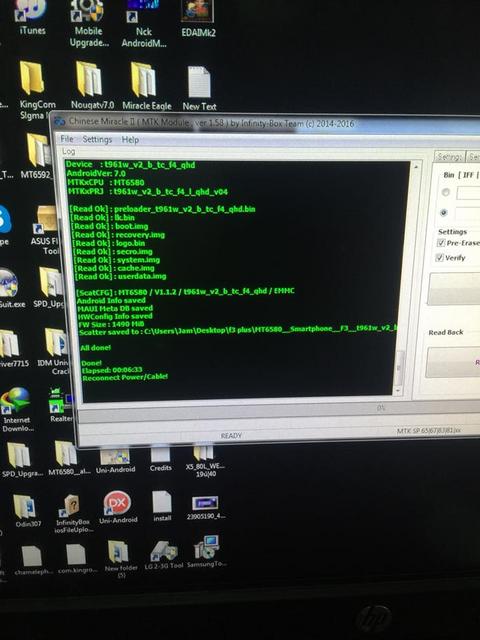Image resolution: width=480 pixels, height=640 pixels.
Task: Launch Internet Download Manager shortcut
Action: coord(16,409)
